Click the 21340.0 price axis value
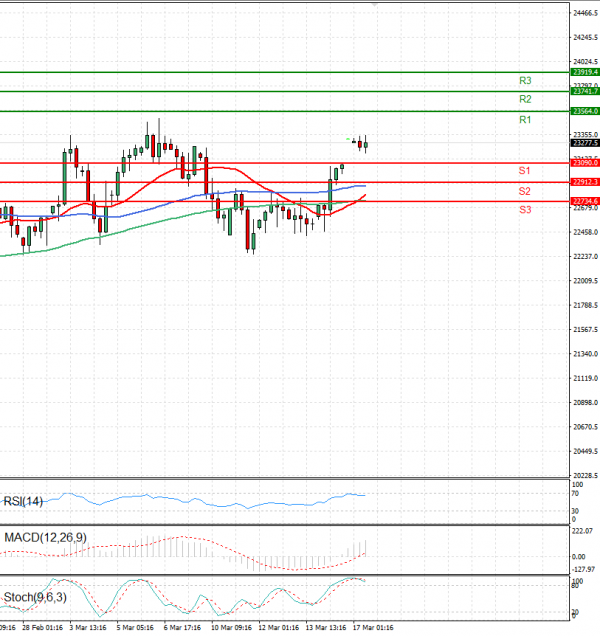The height and width of the screenshot is (636, 600). 585,354
